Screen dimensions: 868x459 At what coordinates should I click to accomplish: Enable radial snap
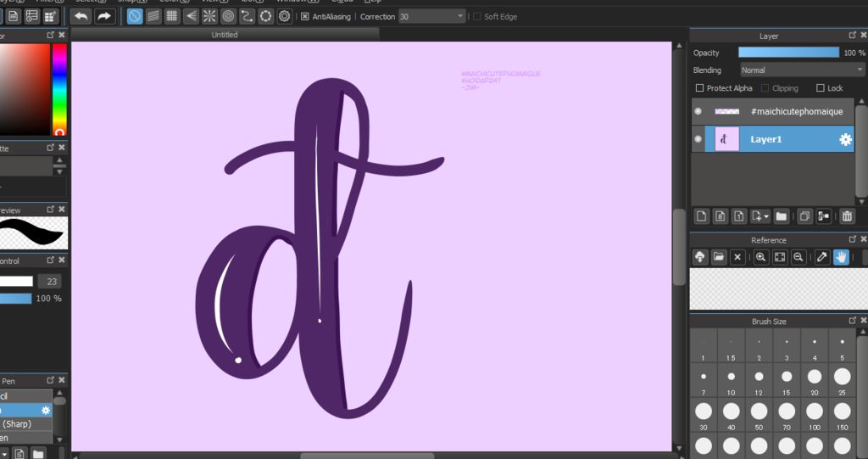pyautogui.click(x=209, y=16)
